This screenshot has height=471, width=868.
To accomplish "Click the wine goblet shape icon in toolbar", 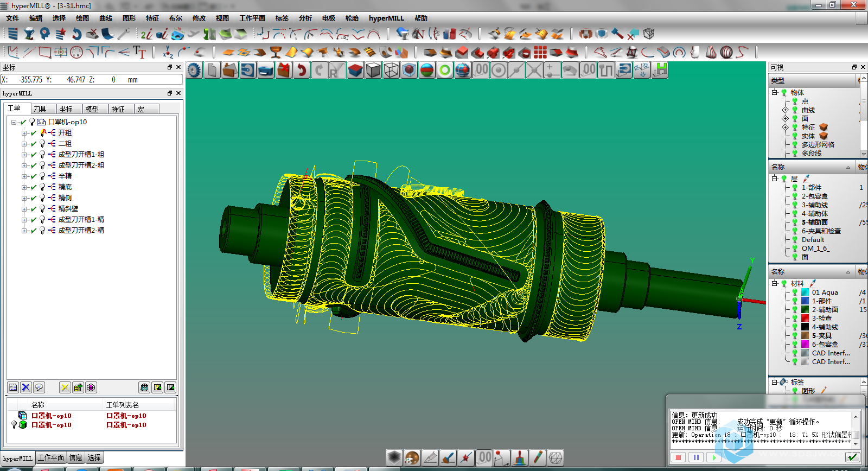I will point(276,52).
